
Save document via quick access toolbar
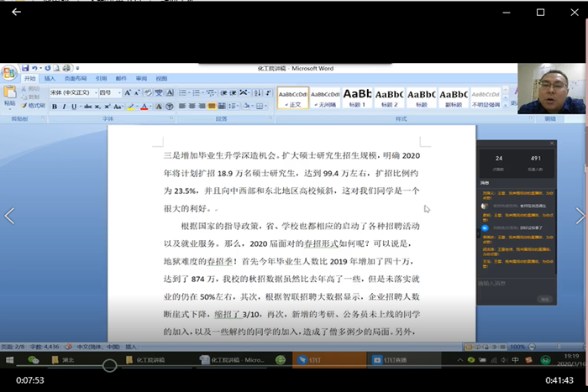[25, 68]
